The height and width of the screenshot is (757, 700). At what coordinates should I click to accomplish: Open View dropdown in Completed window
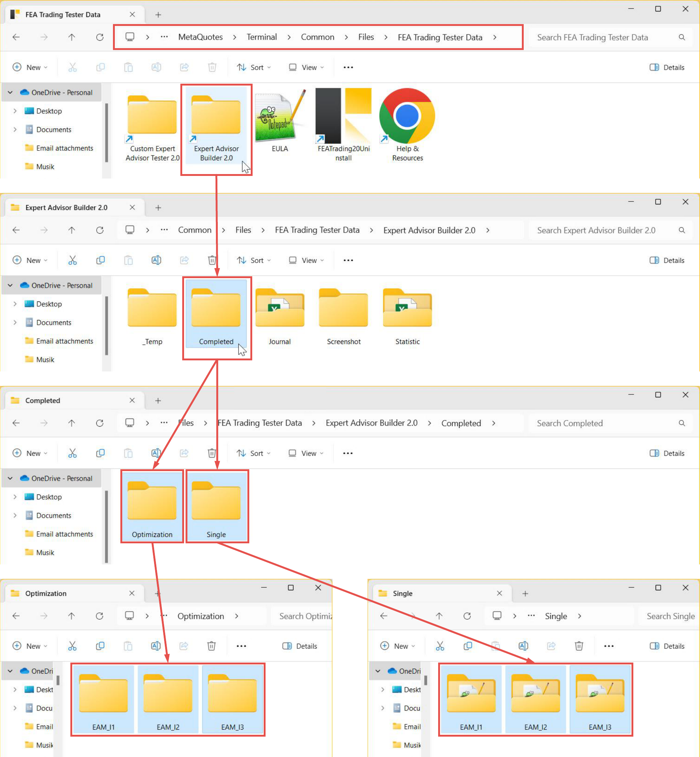[x=306, y=453]
